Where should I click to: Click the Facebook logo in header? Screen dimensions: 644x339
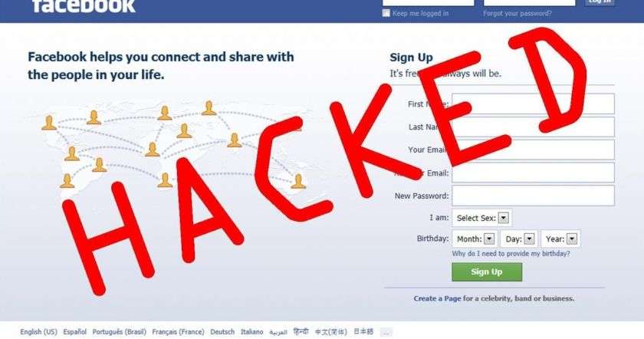(84, 6)
